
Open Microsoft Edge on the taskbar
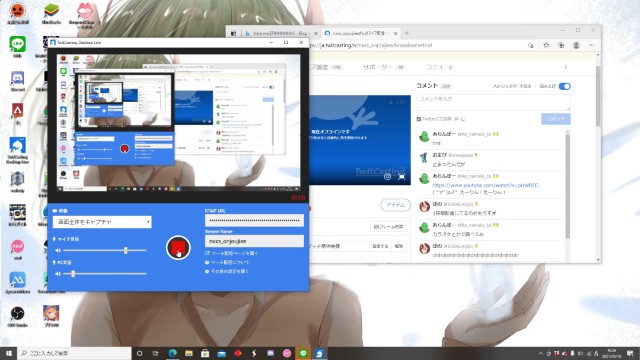(172, 353)
